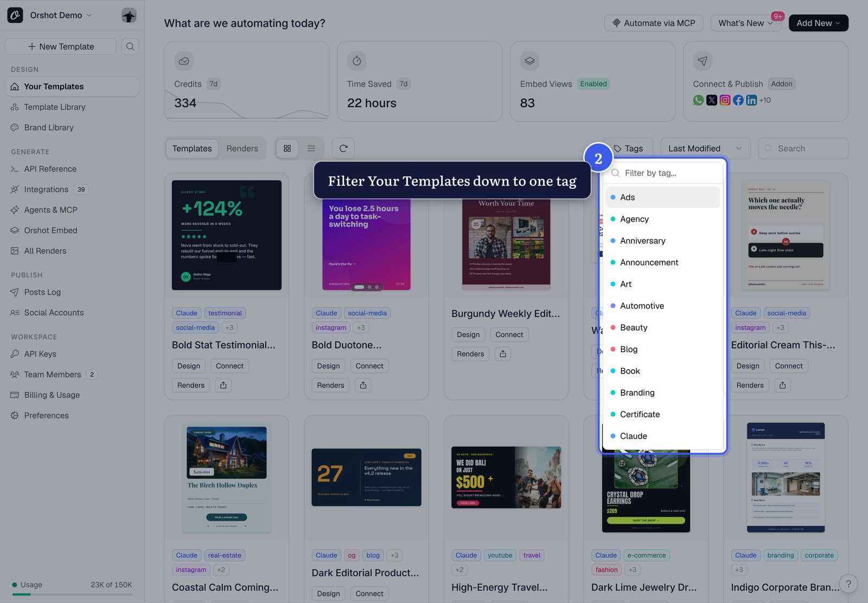Image resolution: width=868 pixels, height=603 pixels.
Task: Share the Editorial Cream template
Action: (783, 385)
